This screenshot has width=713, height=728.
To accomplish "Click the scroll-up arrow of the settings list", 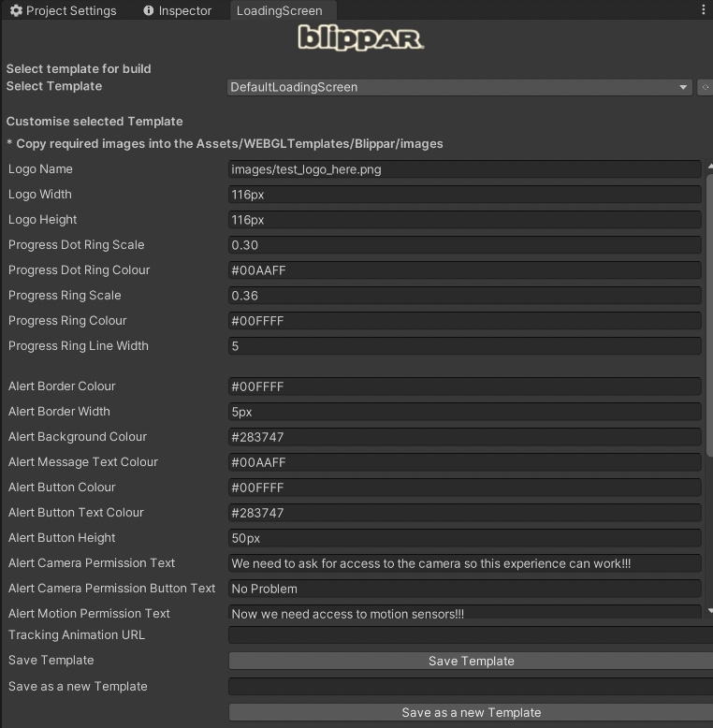I will click(709, 166).
